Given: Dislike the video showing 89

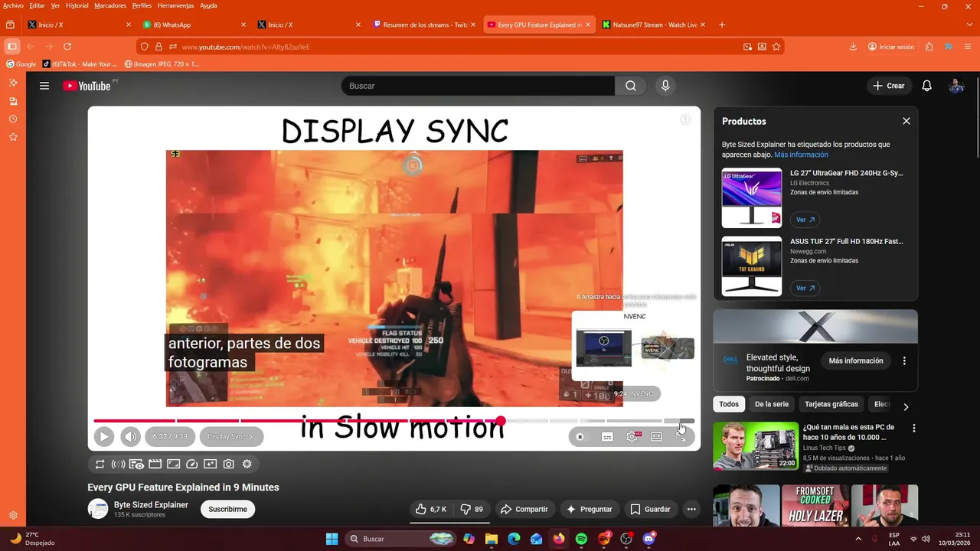Looking at the screenshot, I should pos(472,509).
